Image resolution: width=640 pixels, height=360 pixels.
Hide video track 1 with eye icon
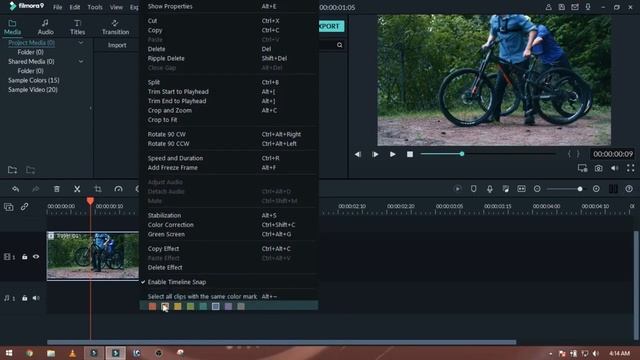36,257
